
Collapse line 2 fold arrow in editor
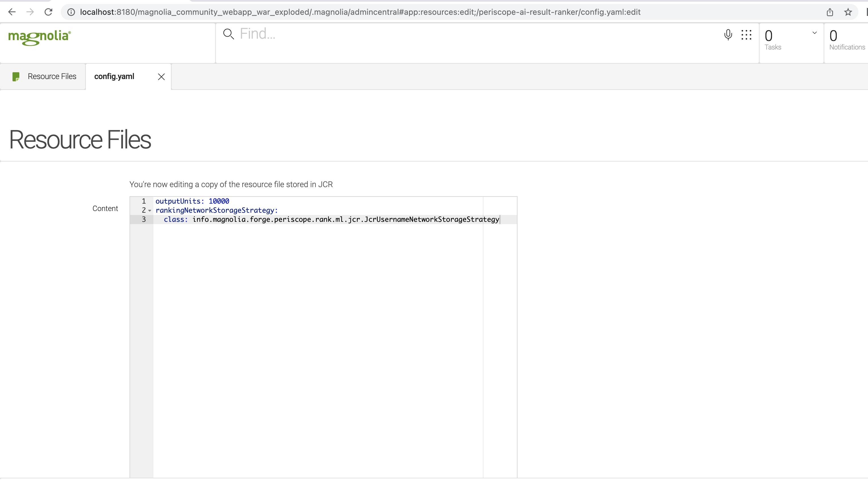point(150,211)
